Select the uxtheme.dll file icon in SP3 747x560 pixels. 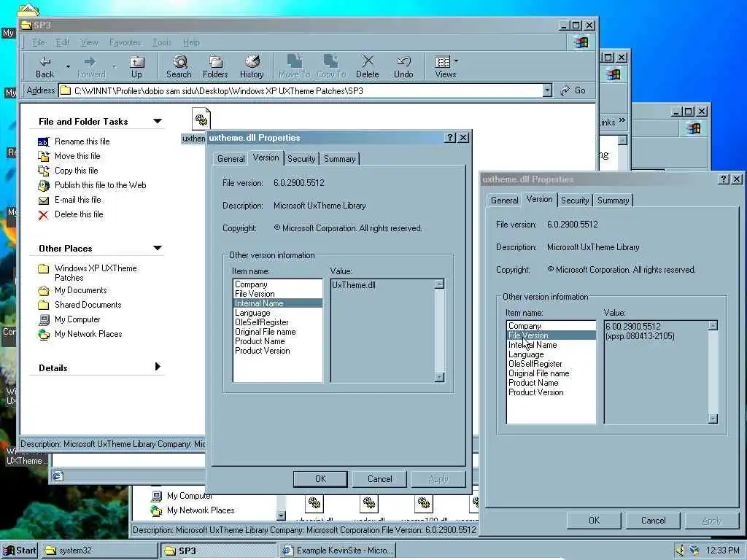(x=201, y=119)
